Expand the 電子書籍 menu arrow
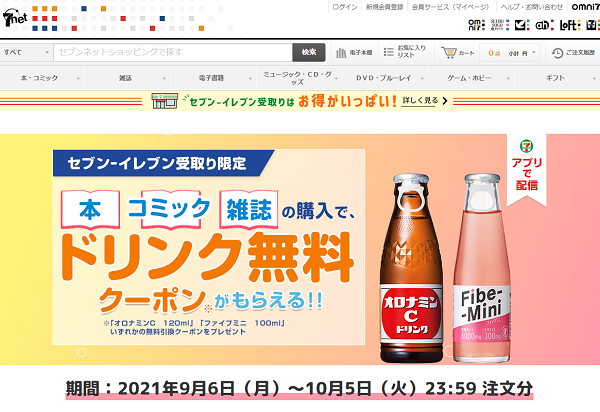Image resolution: width=600 pixels, height=412 pixels. point(250,78)
